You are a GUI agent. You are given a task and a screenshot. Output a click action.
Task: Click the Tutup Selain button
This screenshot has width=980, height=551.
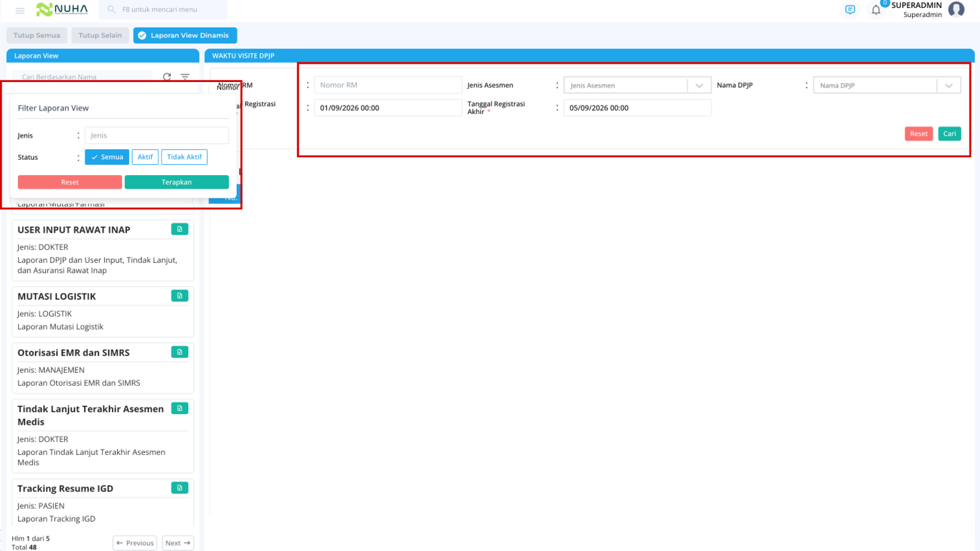[100, 36]
